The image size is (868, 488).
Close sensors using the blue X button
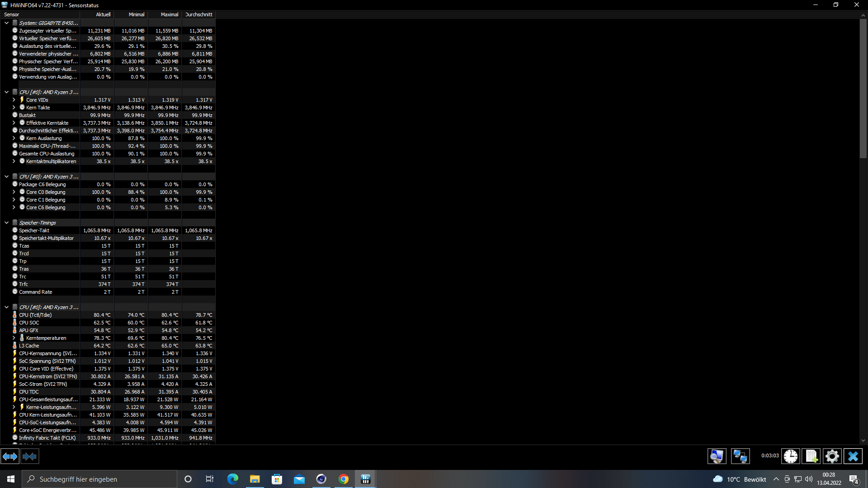[853, 456]
